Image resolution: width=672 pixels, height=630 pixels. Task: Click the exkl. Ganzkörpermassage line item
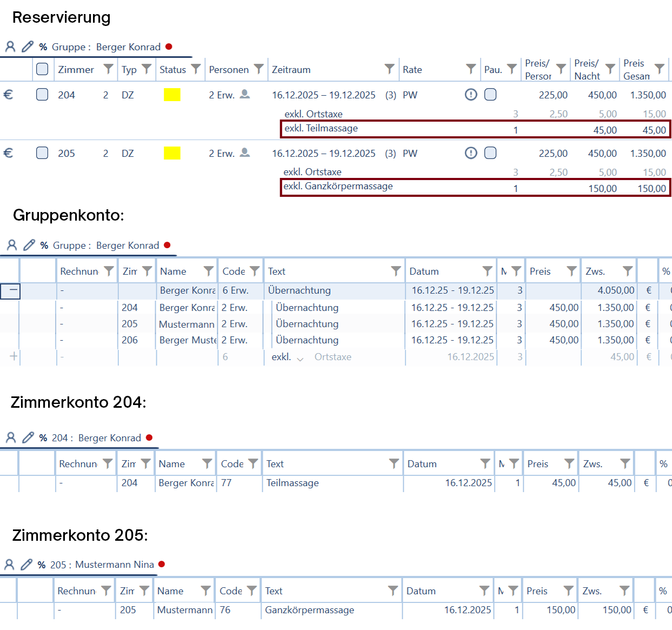click(x=338, y=187)
